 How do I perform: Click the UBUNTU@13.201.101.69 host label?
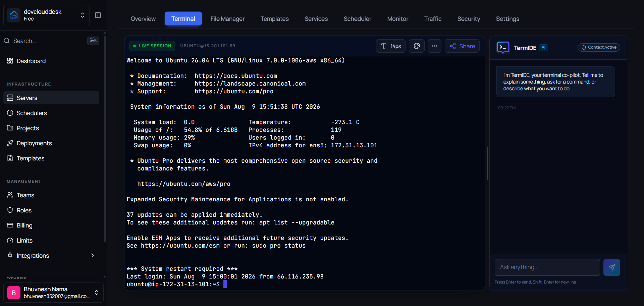[208, 46]
